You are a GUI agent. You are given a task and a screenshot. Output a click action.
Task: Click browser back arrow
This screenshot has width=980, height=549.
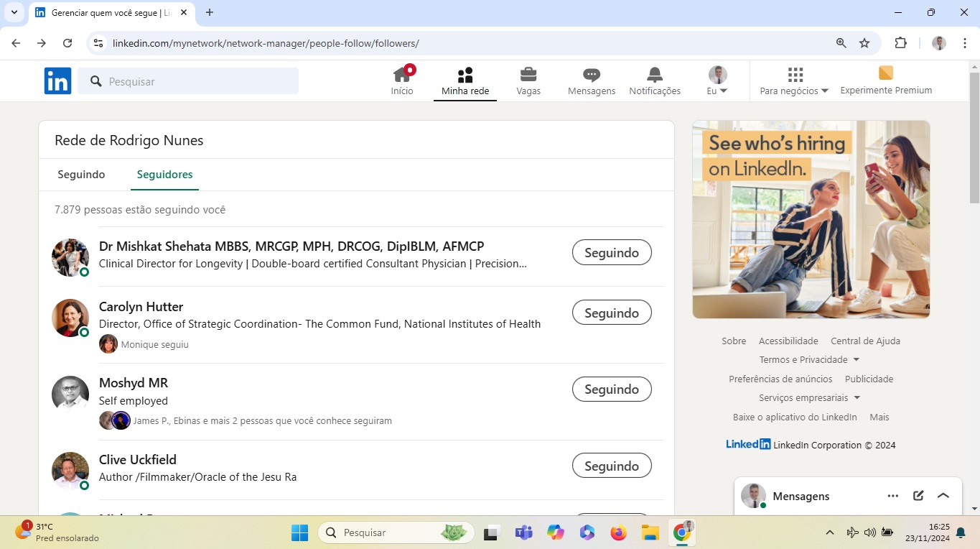pyautogui.click(x=16, y=43)
